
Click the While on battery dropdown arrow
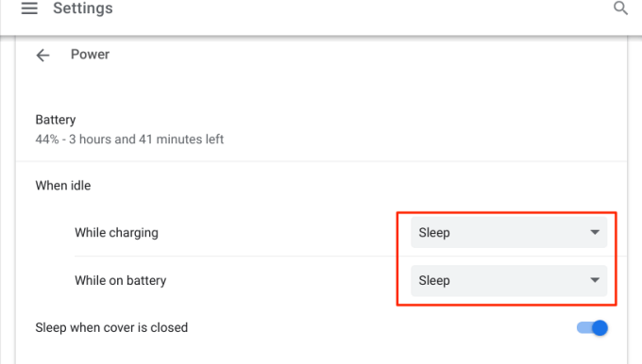point(595,280)
